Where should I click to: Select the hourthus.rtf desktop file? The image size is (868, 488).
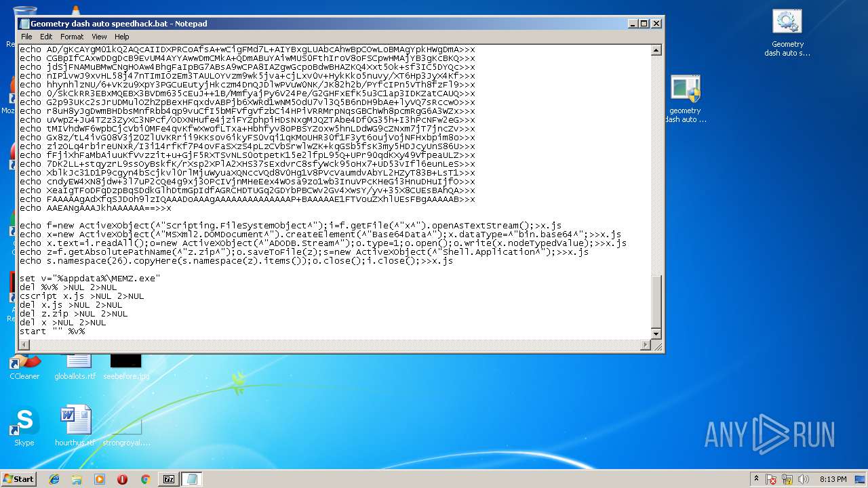(x=75, y=426)
